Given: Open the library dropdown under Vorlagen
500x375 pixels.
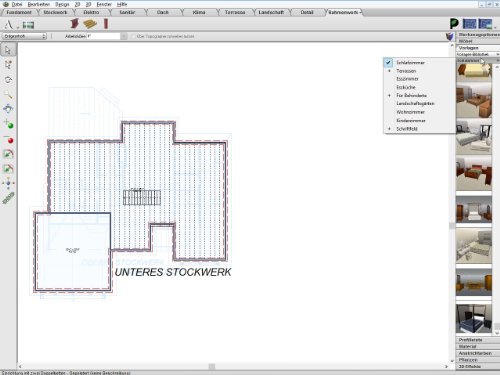Looking at the screenshot, I should 477,54.
